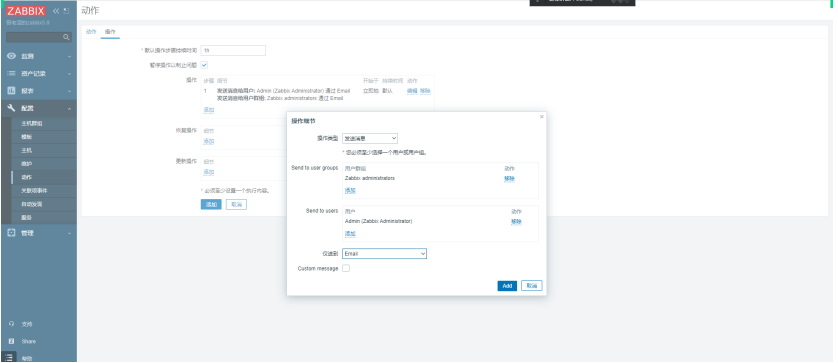Click the ZABBIX logo
The width and height of the screenshot is (838, 363).
coord(26,11)
